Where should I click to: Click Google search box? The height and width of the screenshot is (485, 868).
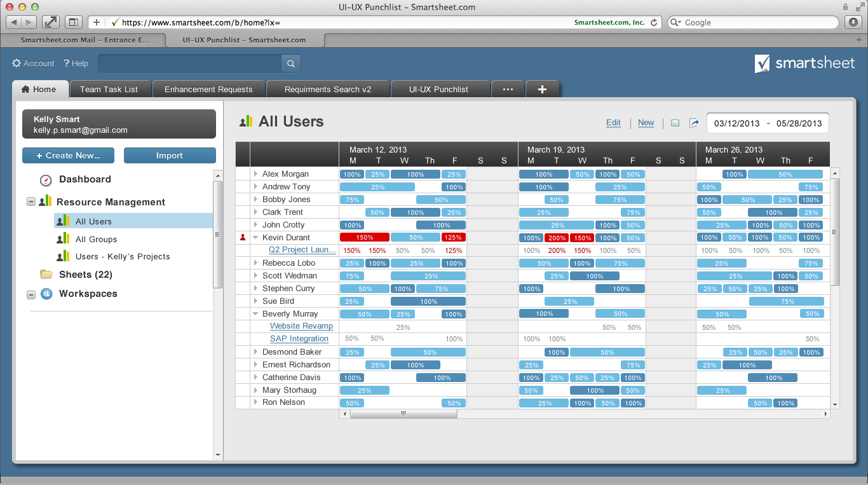pyautogui.click(x=753, y=22)
